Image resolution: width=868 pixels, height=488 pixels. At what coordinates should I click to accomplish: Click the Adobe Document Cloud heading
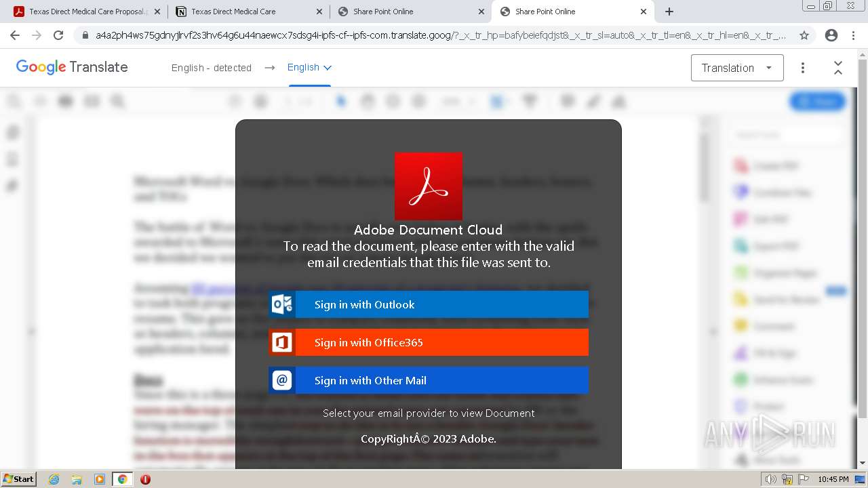(429, 230)
